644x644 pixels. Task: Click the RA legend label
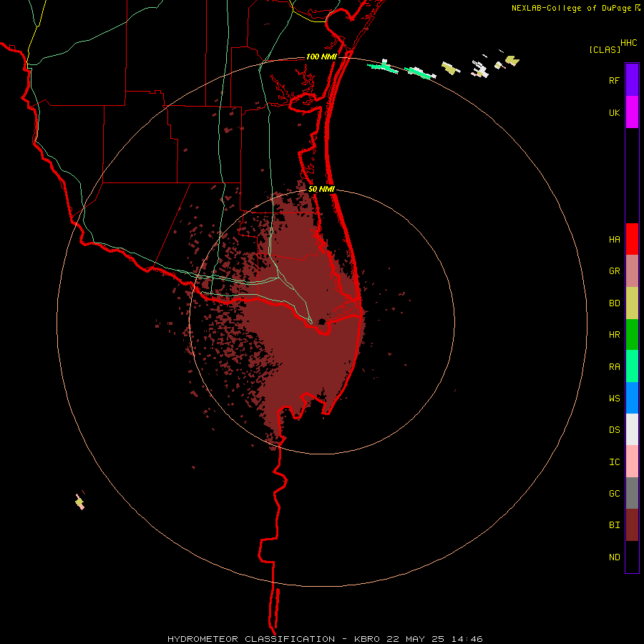614,367
